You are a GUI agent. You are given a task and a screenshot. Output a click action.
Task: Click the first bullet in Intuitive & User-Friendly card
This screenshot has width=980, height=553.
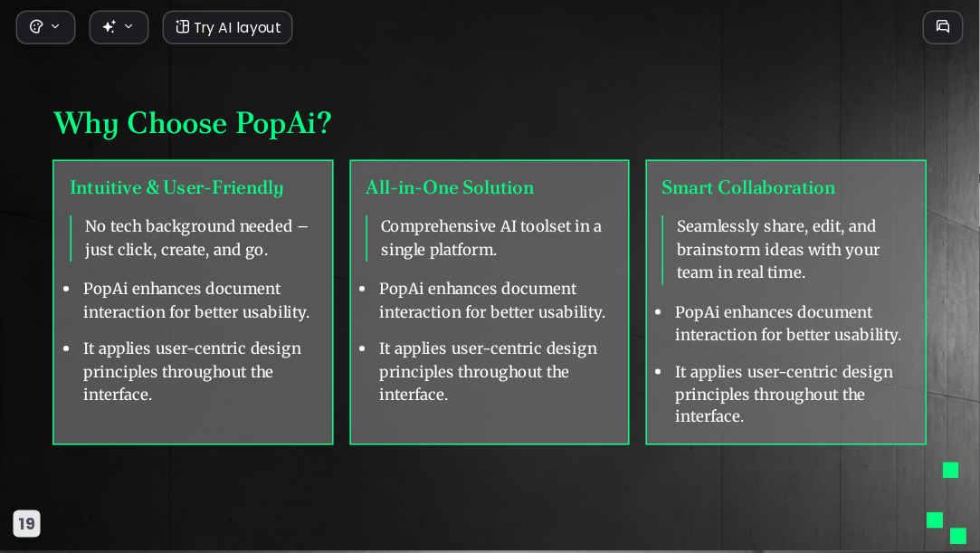(x=196, y=300)
